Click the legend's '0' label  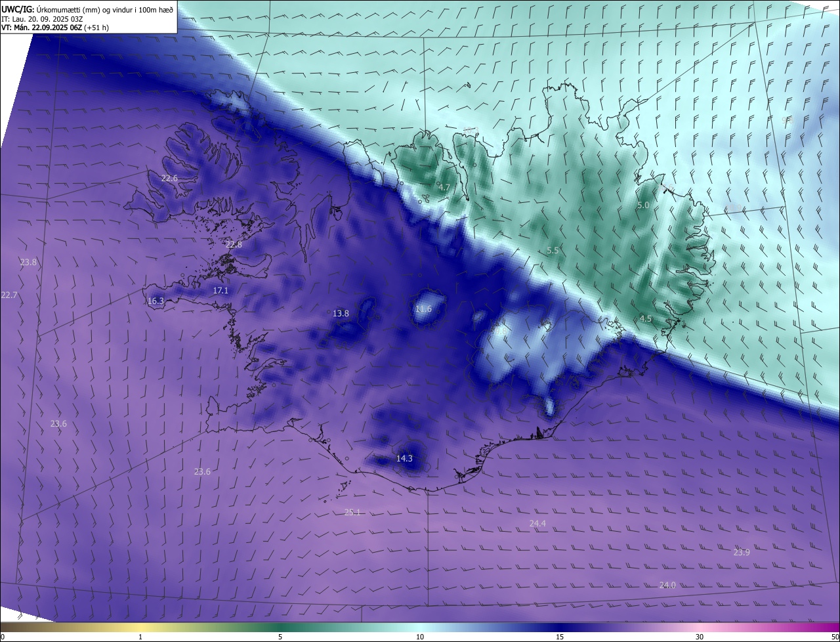click(3, 637)
